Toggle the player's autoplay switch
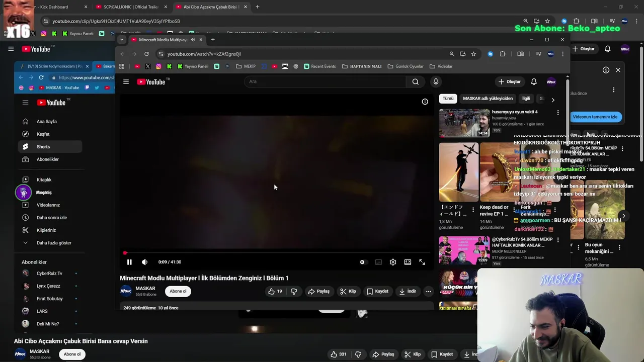Viewport: 644px width, 362px height. [x=363, y=262]
